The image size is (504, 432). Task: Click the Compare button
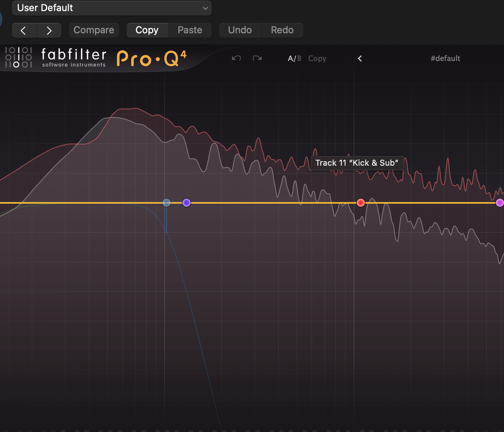pyautogui.click(x=94, y=30)
